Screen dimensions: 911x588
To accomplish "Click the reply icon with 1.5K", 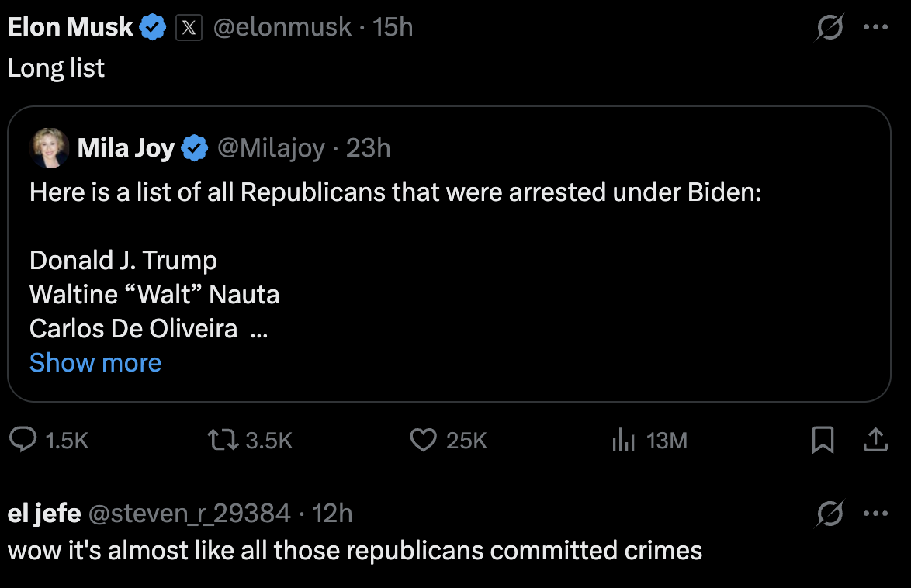I will point(24,441).
